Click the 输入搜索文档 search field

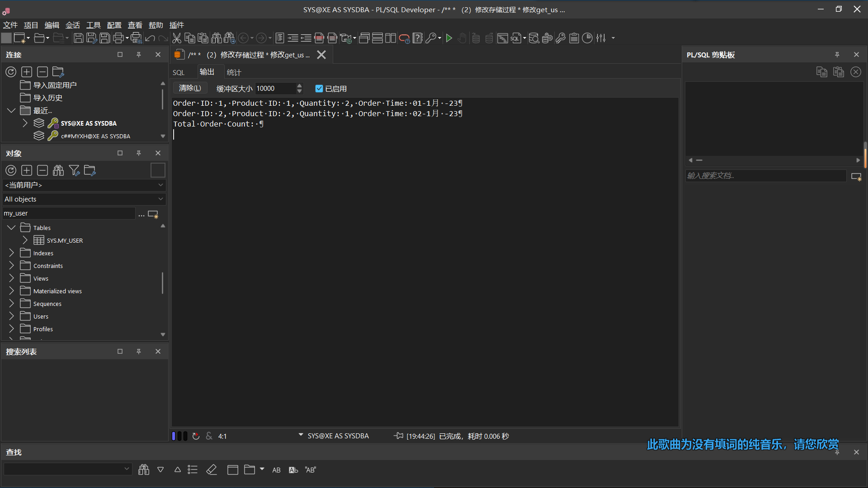coord(765,176)
